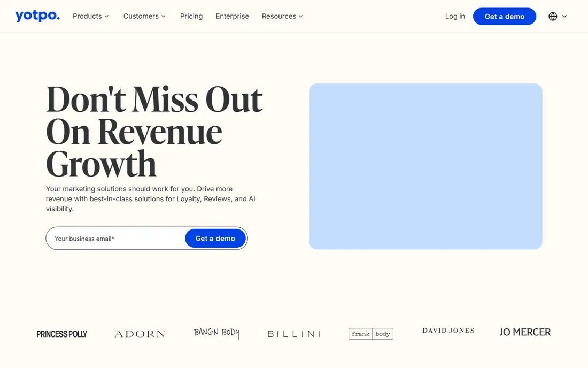The image size is (588, 368).
Task: Expand the Customers dropdown menu
Action: click(x=144, y=16)
